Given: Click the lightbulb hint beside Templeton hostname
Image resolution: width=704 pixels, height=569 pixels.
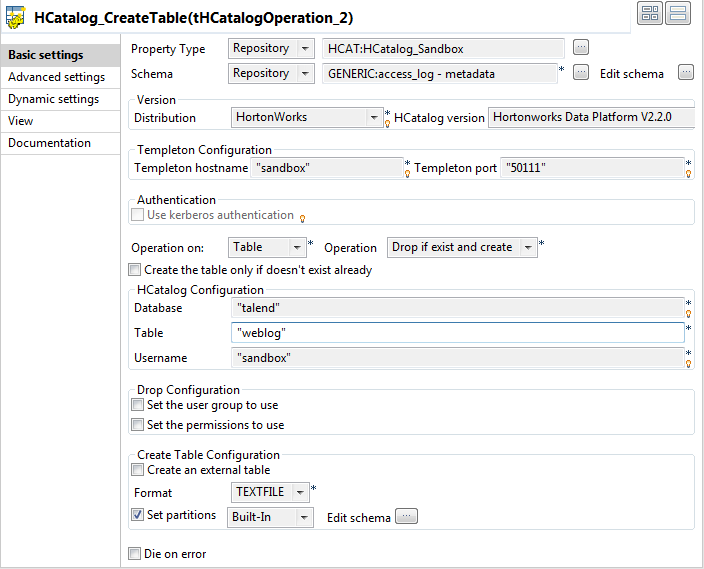Looking at the screenshot, I should coord(408,174).
